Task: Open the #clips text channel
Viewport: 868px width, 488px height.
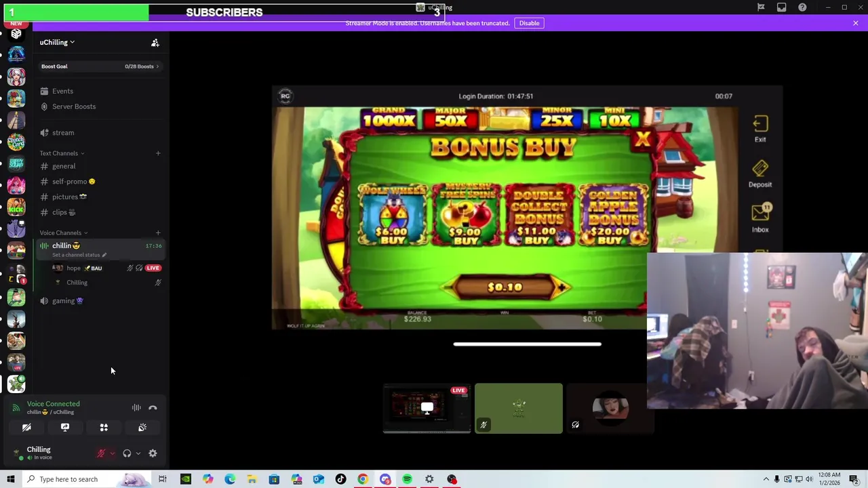Action: [x=100, y=212]
